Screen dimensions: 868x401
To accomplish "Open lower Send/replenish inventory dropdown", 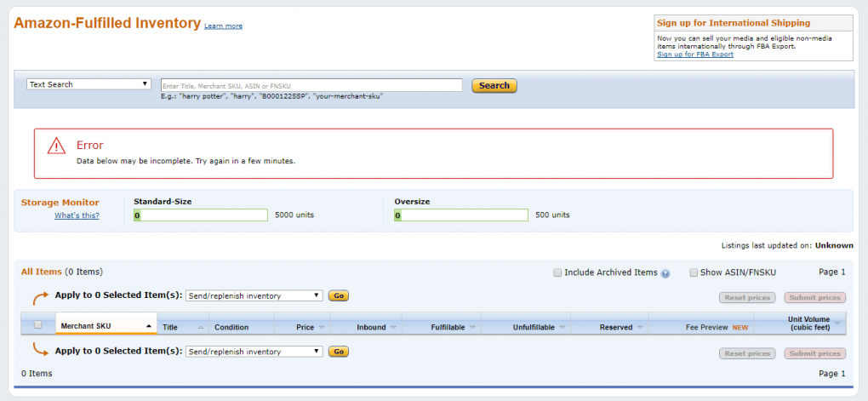I will (254, 352).
